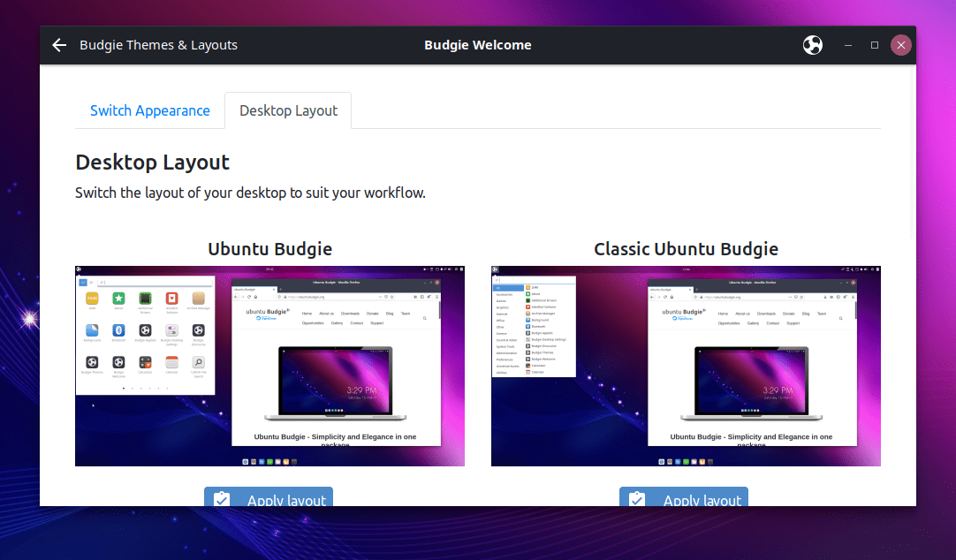The image size is (956, 560).
Task: Click clipboard-check icon under Ubuntu Budgie preview
Action: (222, 499)
